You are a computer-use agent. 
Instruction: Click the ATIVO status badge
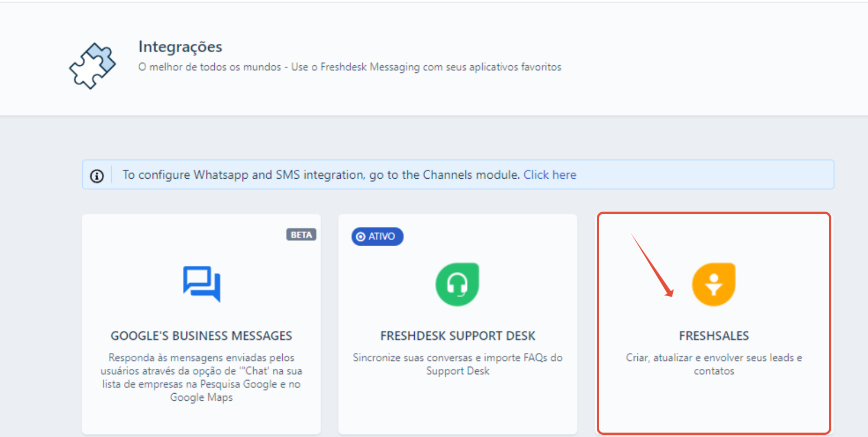click(378, 236)
